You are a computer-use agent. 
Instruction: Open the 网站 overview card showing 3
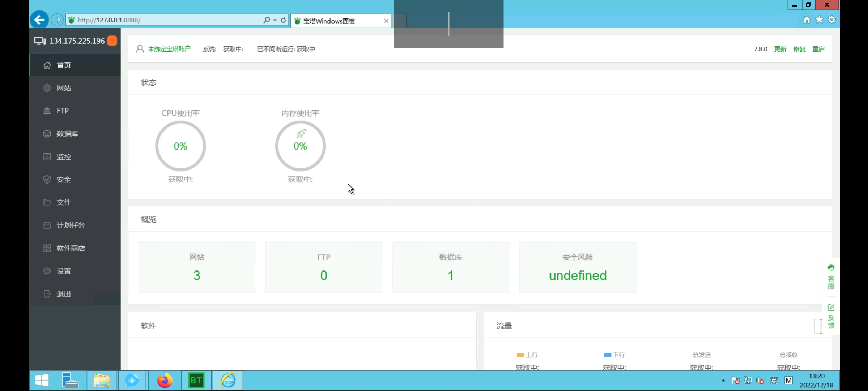(x=197, y=268)
